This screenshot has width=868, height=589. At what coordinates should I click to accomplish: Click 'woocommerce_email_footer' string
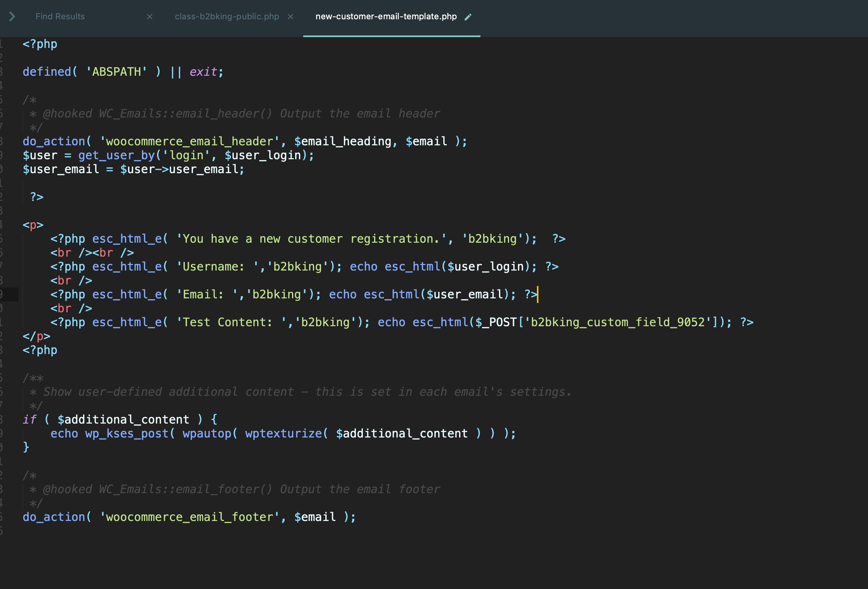[x=190, y=517]
